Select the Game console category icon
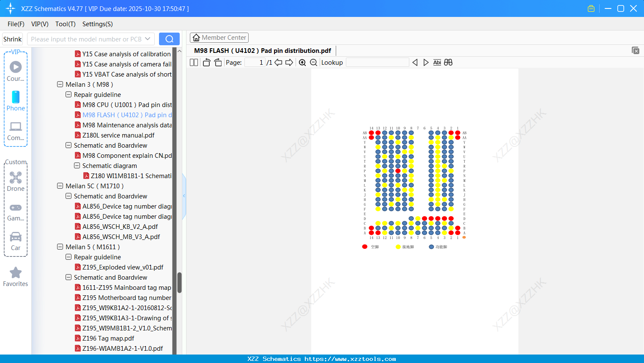This screenshot has width=644, height=363. (16, 212)
